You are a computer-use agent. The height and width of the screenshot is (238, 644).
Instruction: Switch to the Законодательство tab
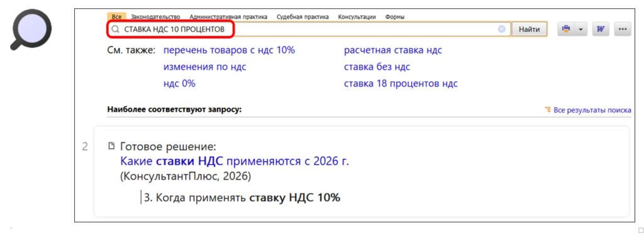156,17
